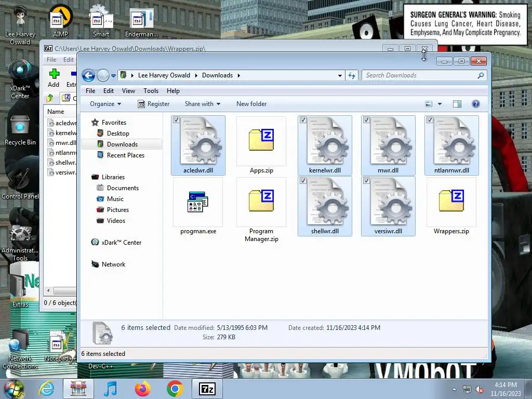Open the xDark Center desktop icon
This screenshot has width=532, height=399.
click(x=20, y=79)
